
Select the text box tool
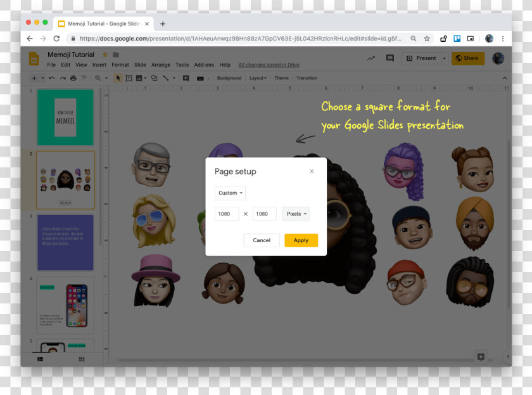(x=129, y=78)
